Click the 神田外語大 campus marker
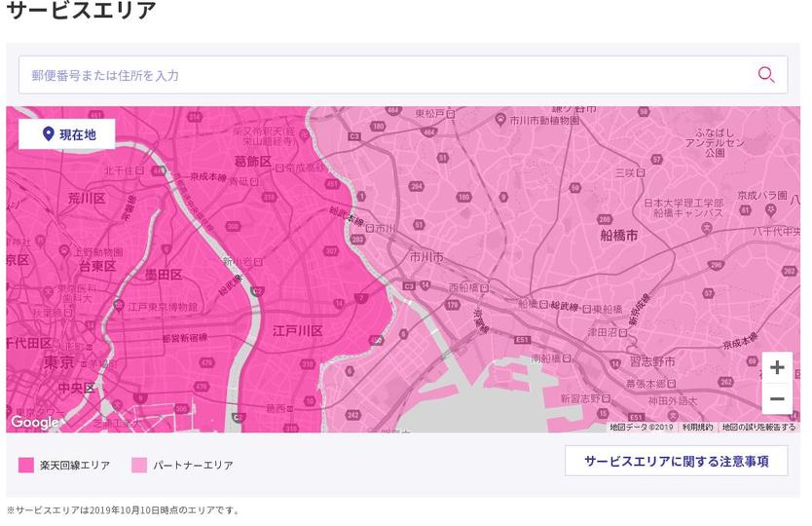This screenshot has width=812, height=526. tap(672, 415)
